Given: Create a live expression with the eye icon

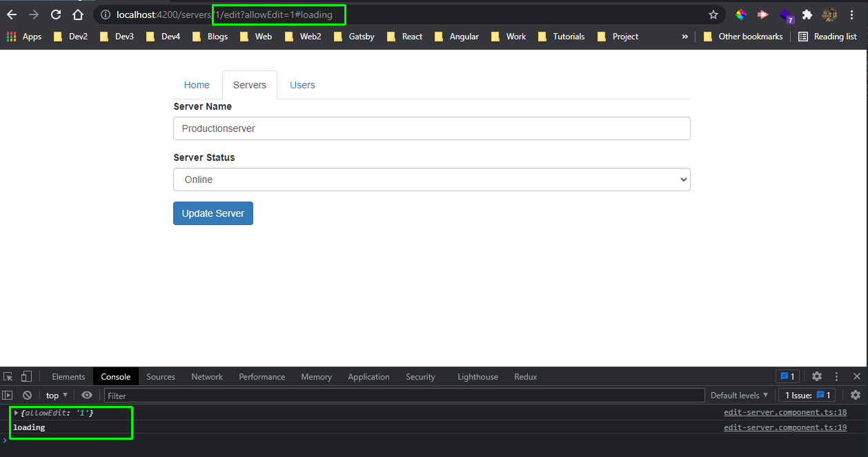Looking at the screenshot, I should 87,396.
